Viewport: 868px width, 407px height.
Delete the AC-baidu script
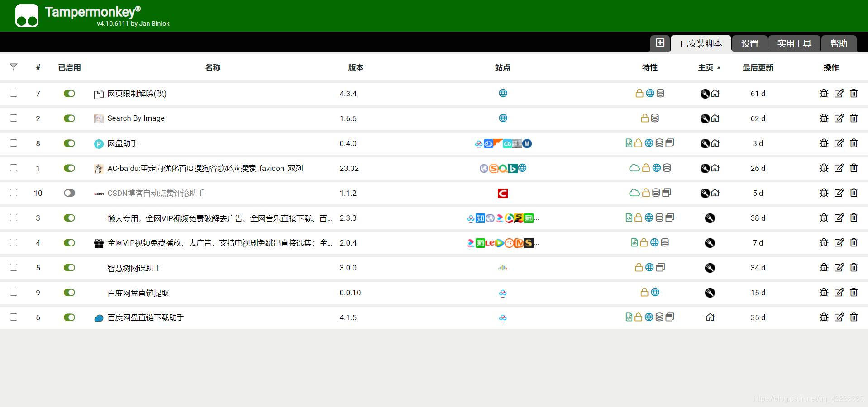coord(854,168)
